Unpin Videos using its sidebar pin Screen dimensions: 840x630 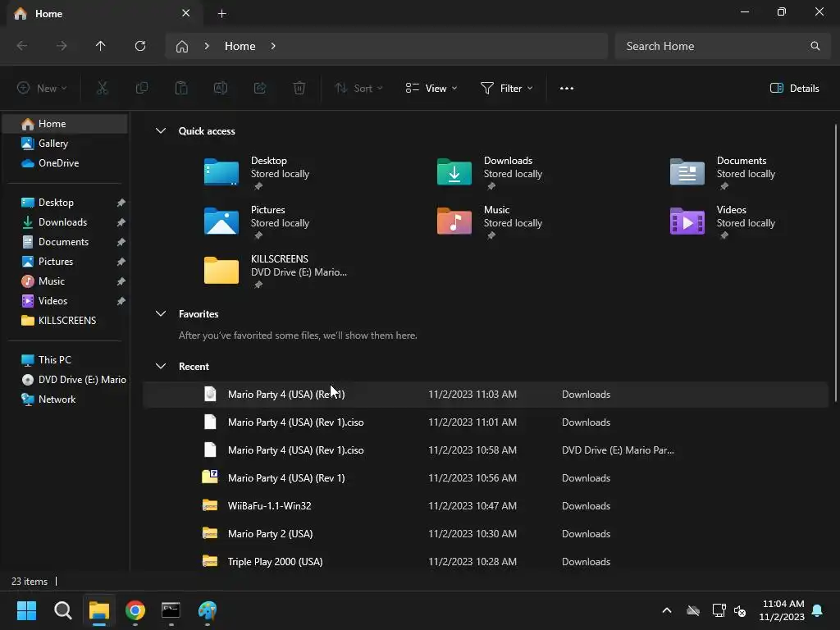tap(121, 301)
